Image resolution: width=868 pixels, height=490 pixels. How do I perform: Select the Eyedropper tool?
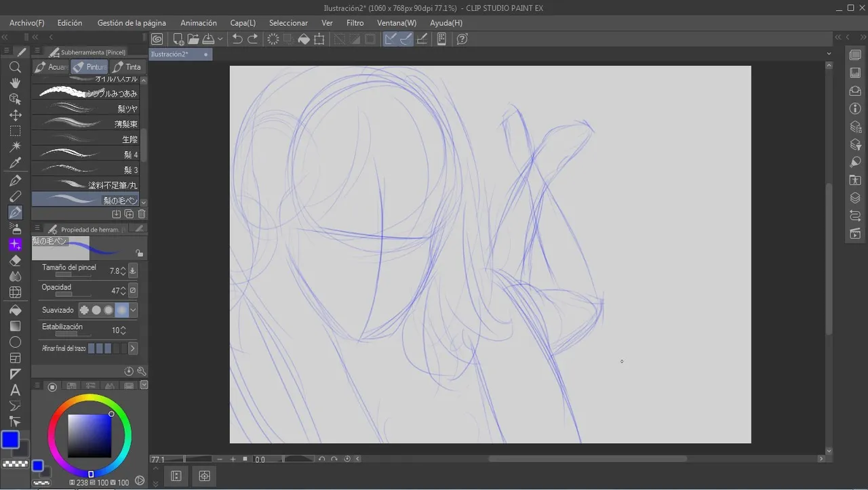15,163
